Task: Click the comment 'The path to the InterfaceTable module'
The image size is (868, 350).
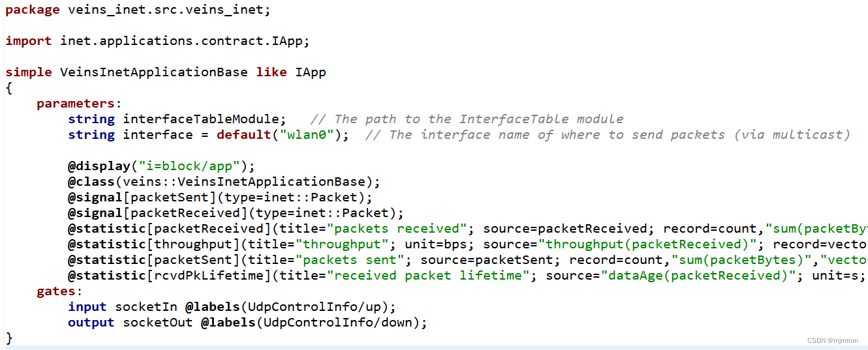Action: pos(467,119)
